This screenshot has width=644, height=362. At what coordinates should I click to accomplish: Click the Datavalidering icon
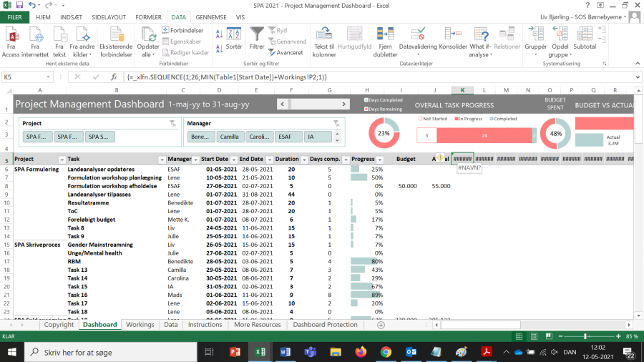(x=418, y=34)
